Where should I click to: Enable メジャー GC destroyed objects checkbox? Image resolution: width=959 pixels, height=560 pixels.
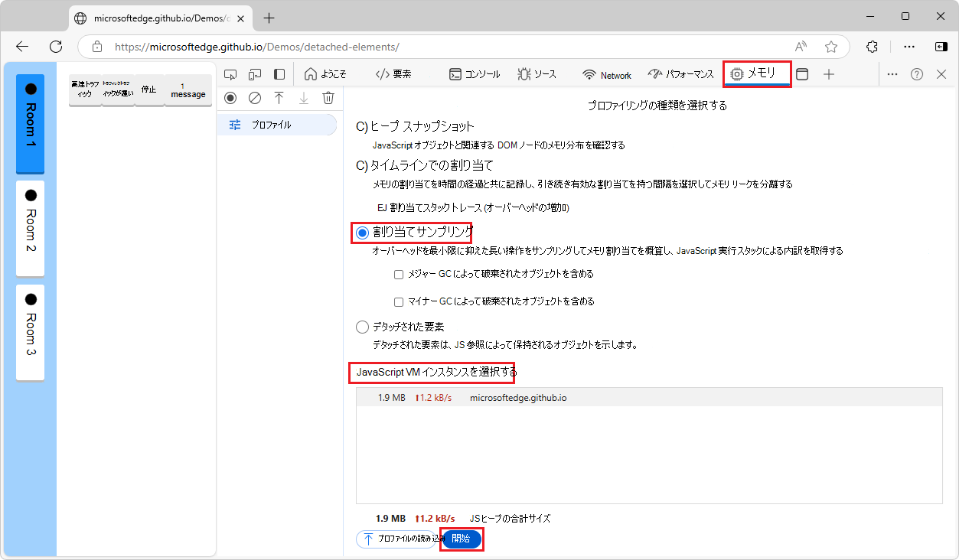tap(399, 274)
